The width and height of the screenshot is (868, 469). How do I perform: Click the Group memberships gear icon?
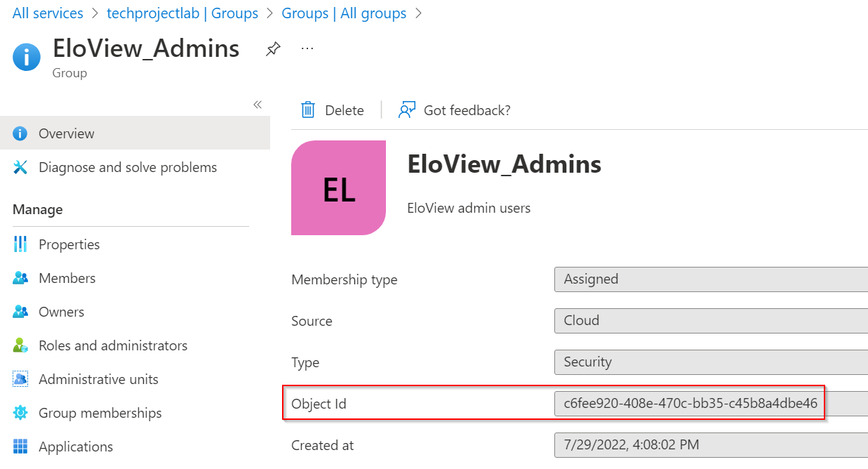tap(20, 413)
